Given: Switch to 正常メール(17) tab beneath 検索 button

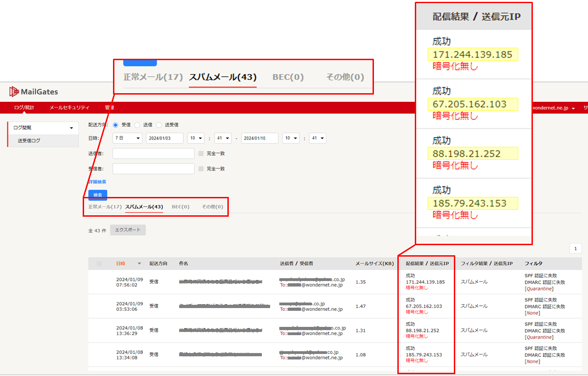Looking at the screenshot, I should click(105, 207).
